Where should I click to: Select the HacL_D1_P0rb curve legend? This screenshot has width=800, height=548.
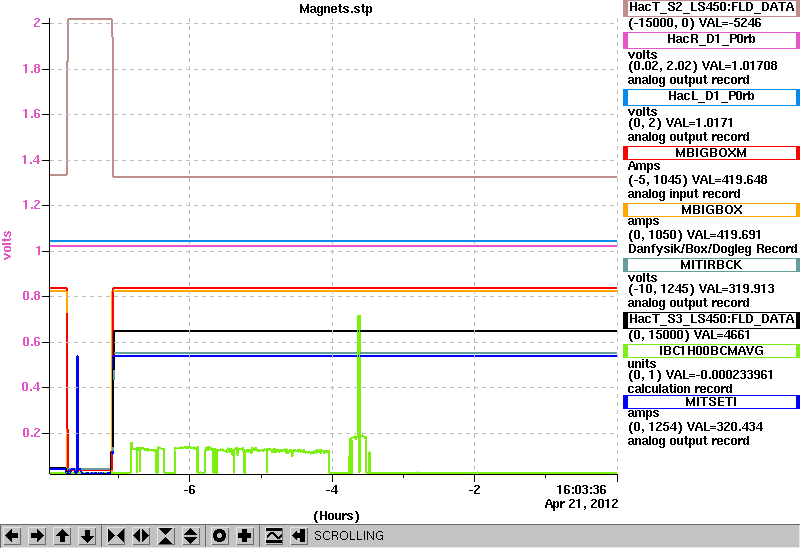pyautogui.click(x=711, y=97)
